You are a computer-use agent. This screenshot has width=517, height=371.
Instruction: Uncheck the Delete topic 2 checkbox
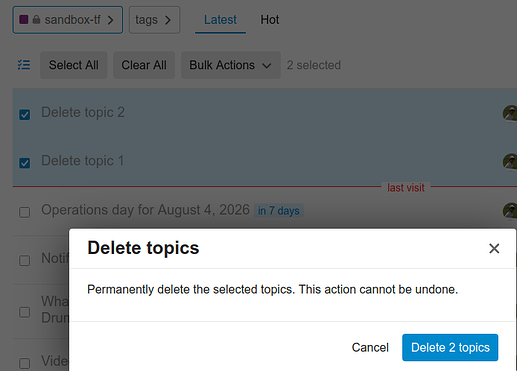(x=25, y=114)
